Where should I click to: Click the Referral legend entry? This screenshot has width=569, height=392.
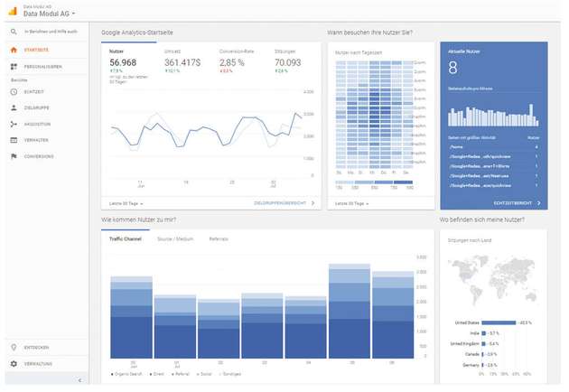point(181,374)
